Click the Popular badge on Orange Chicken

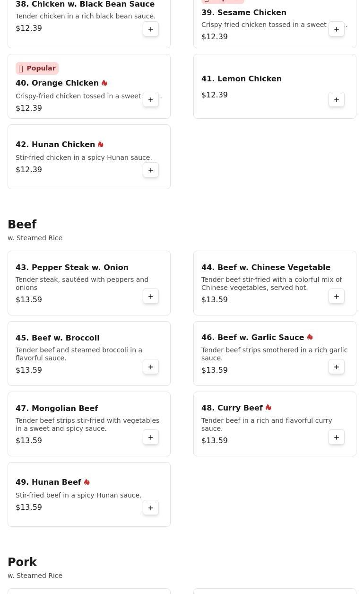pyautogui.click(x=37, y=69)
